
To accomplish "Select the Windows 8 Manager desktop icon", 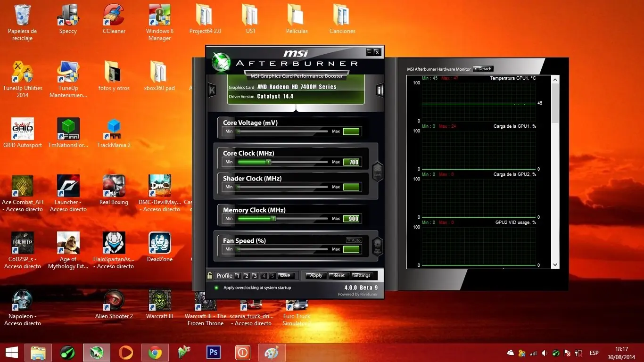I will [x=160, y=22].
